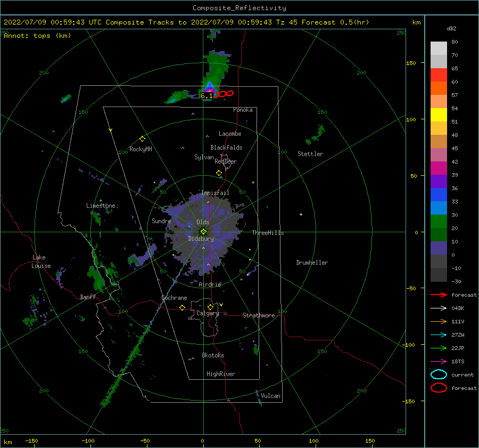Click the -100 tick on bottom km axis

click(x=88, y=441)
